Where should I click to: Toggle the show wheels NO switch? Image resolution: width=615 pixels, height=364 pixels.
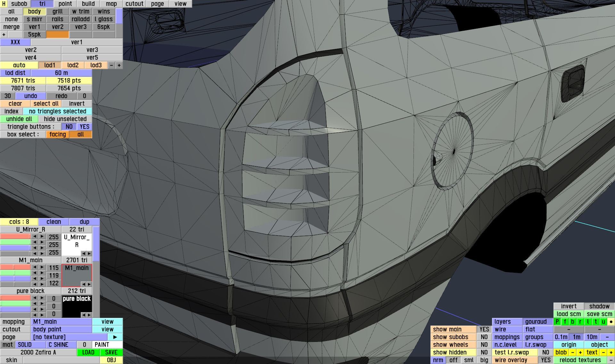click(x=484, y=345)
